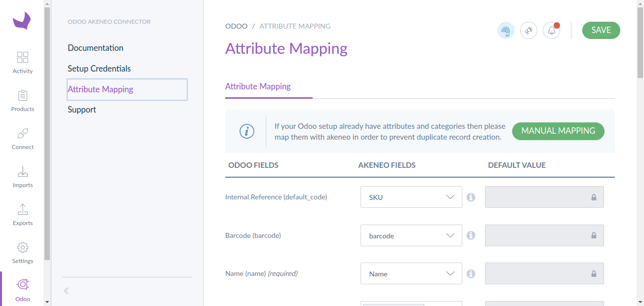
Task: Open Settings from the sidebar
Action: (22, 252)
